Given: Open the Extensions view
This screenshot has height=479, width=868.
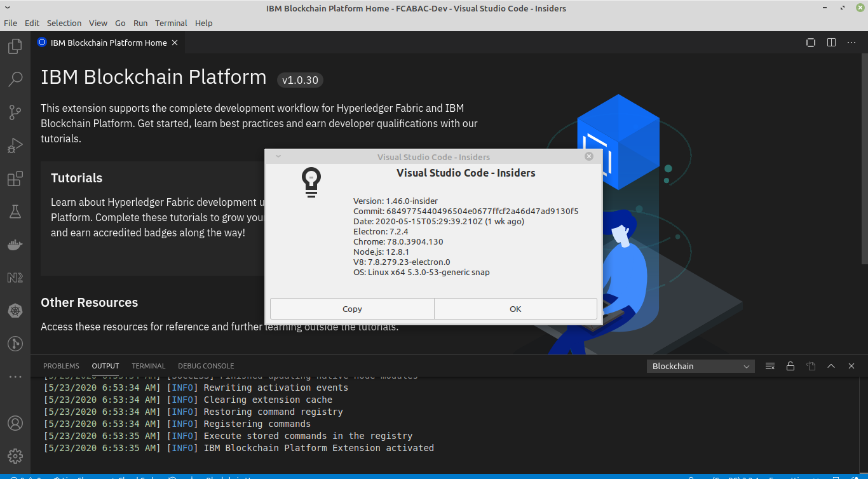Looking at the screenshot, I should [x=15, y=179].
